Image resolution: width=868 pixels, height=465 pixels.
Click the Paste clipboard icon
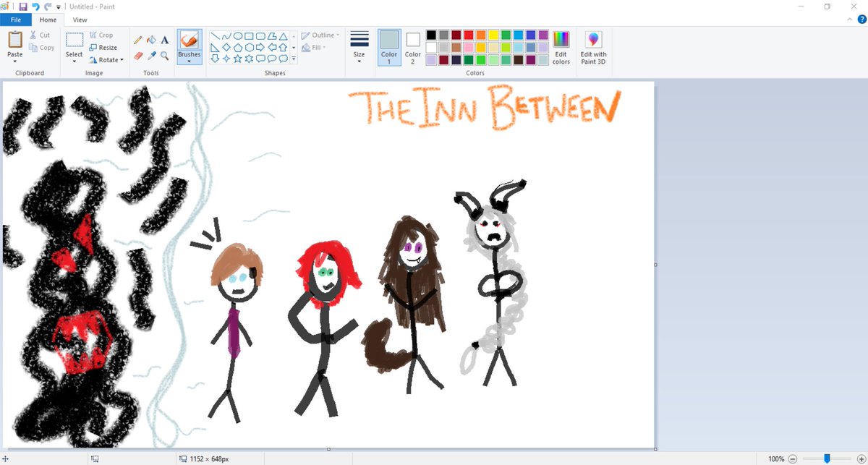[x=14, y=39]
